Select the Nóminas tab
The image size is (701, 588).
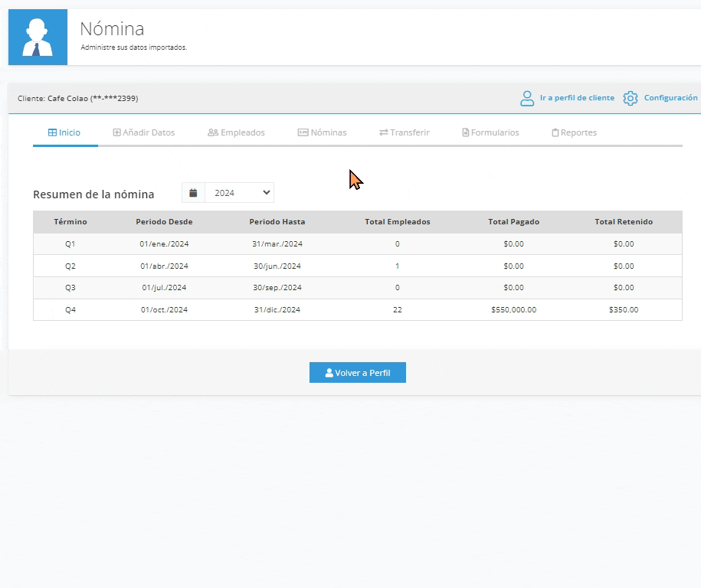click(322, 132)
